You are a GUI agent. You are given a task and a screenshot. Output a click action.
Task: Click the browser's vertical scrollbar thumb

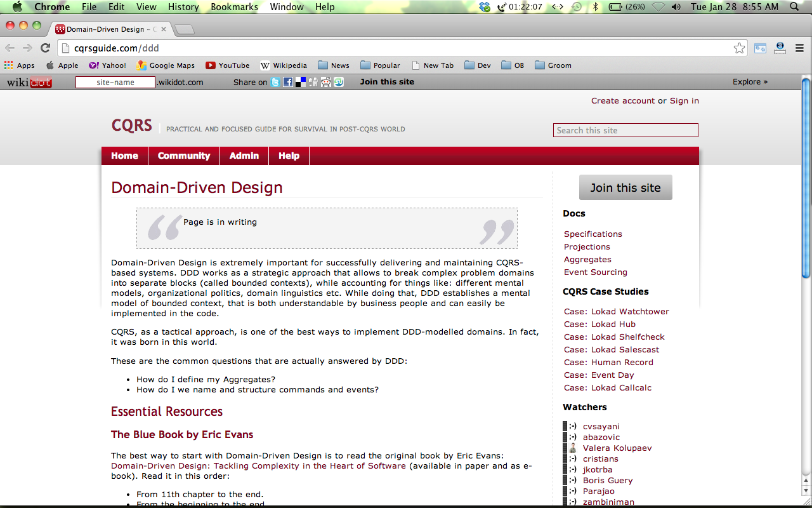[x=806, y=178]
